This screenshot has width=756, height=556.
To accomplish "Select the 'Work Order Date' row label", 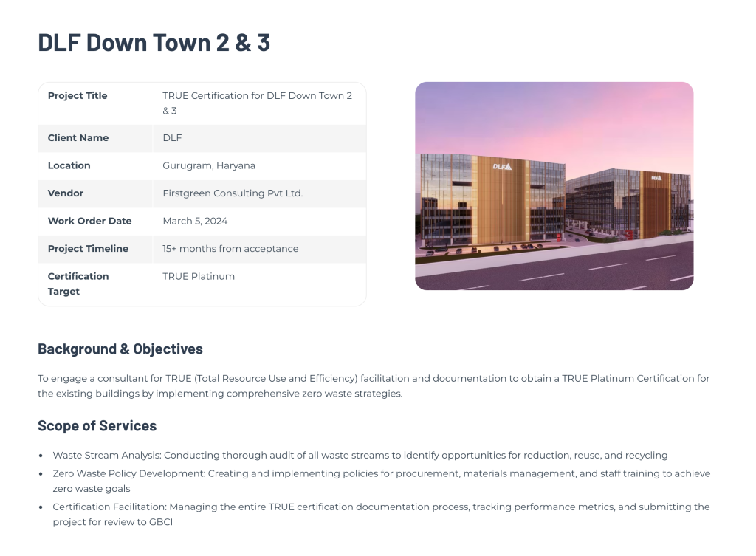I will coord(89,221).
